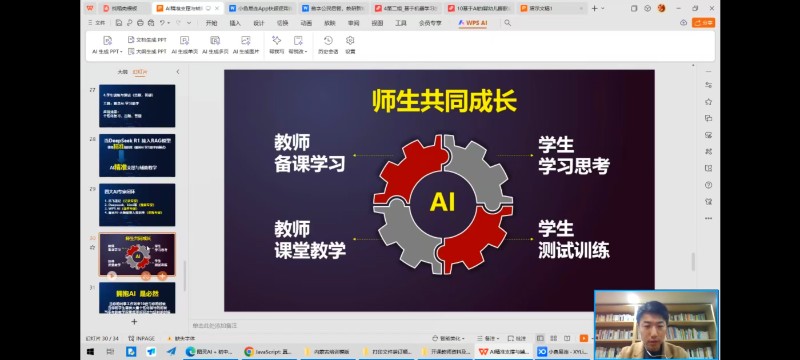
Task: Switch to the 小鱼易连App document tab
Action: [261, 8]
